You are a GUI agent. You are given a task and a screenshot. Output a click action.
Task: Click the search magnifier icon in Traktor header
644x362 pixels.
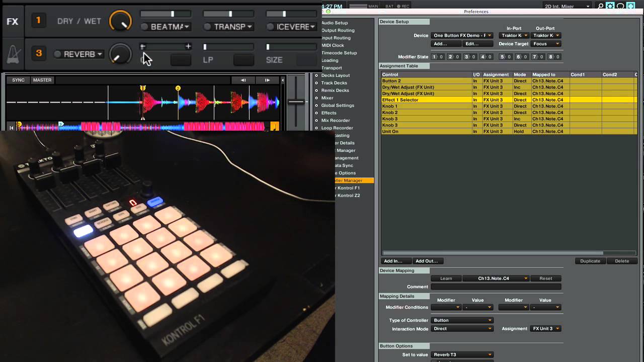click(600, 6)
